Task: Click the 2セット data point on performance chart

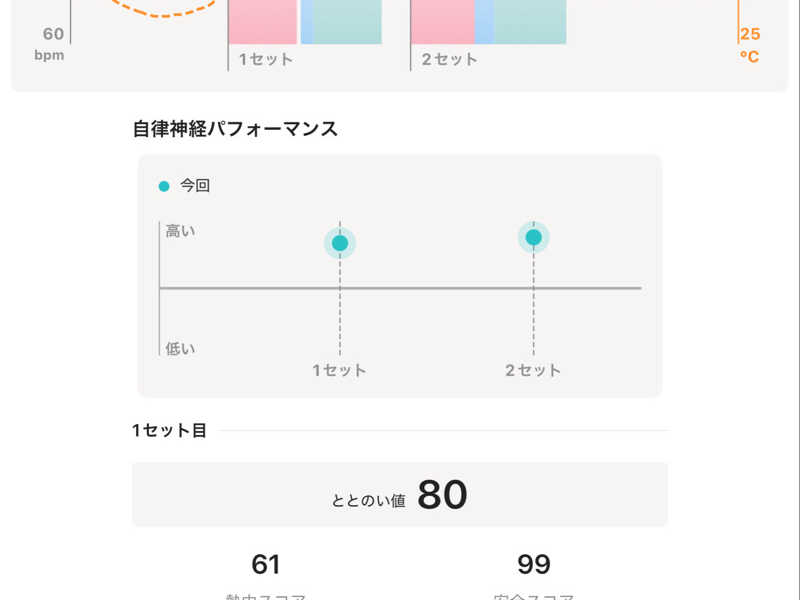Action: 534,237
